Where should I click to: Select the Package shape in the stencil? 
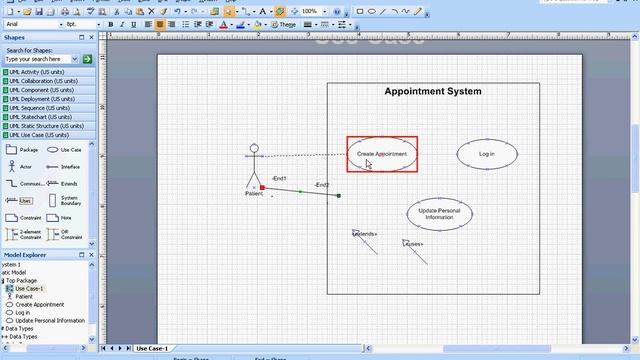click(22, 150)
